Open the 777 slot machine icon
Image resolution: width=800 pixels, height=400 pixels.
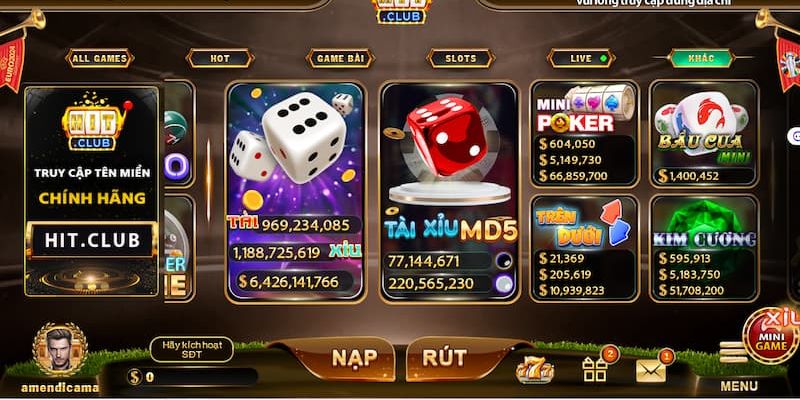tap(534, 370)
